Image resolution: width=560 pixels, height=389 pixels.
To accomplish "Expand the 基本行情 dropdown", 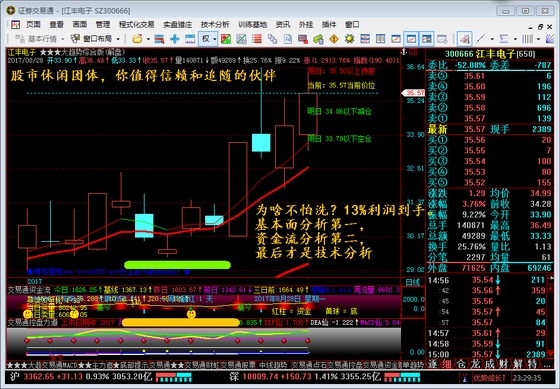I will [x=62, y=39].
